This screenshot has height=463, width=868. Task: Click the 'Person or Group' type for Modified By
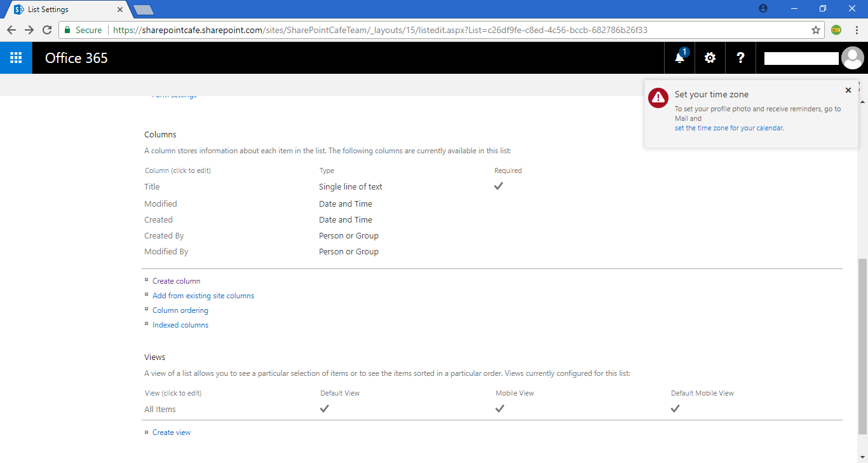coord(349,252)
